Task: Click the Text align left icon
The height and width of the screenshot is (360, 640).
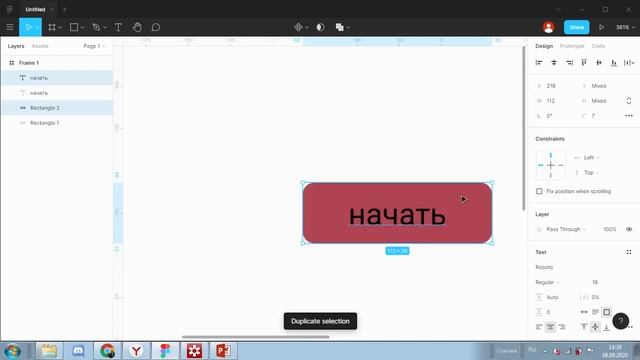Action: (x=539, y=327)
